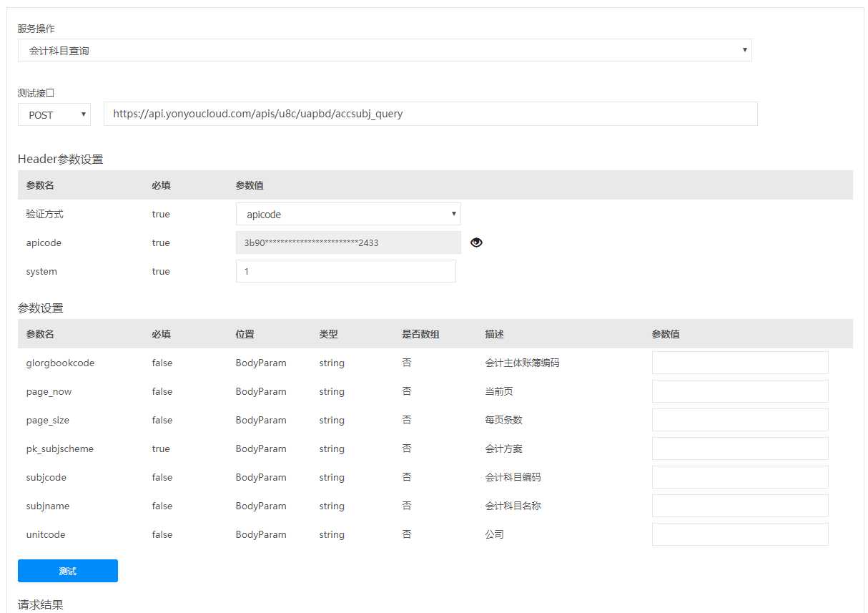Select the unitcode parameter name
The image size is (868, 613).
46,534
